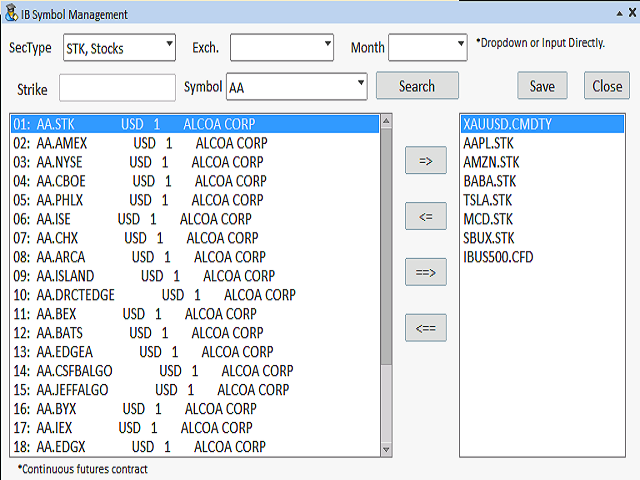Image resolution: width=640 pixels, height=480 pixels.
Task: Select SBUX.STK in saved list
Action: coord(542,238)
